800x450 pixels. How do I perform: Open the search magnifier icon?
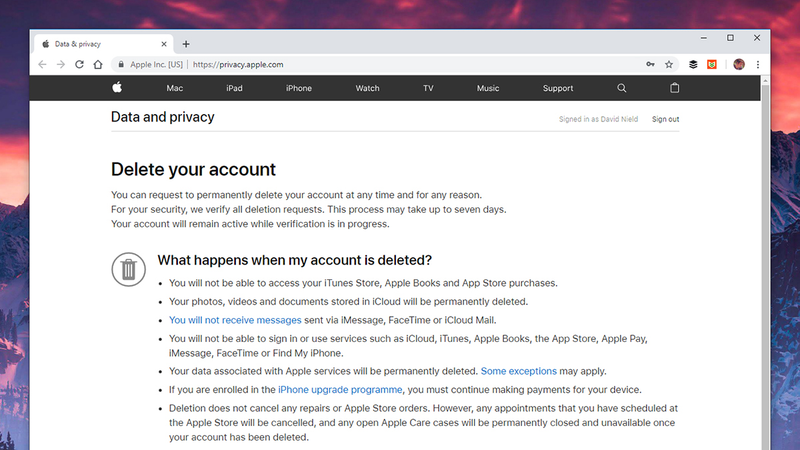click(x=621, y=88)
